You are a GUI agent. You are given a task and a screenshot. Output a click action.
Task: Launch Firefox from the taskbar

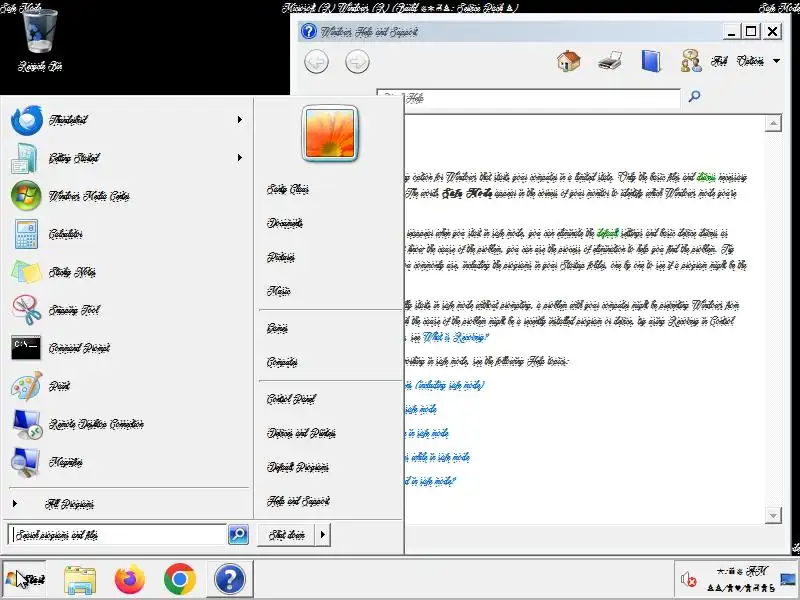pos(130,580)
